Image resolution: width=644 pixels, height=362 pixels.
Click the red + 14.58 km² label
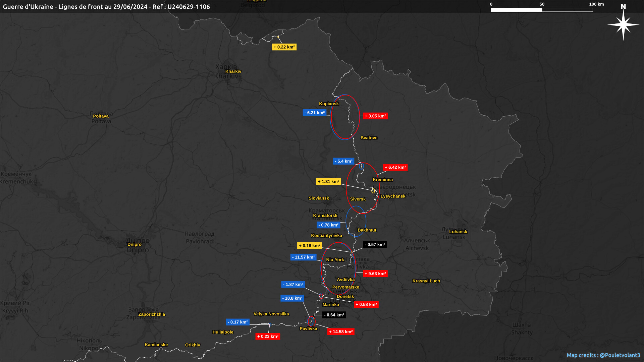tap(341, 332)
